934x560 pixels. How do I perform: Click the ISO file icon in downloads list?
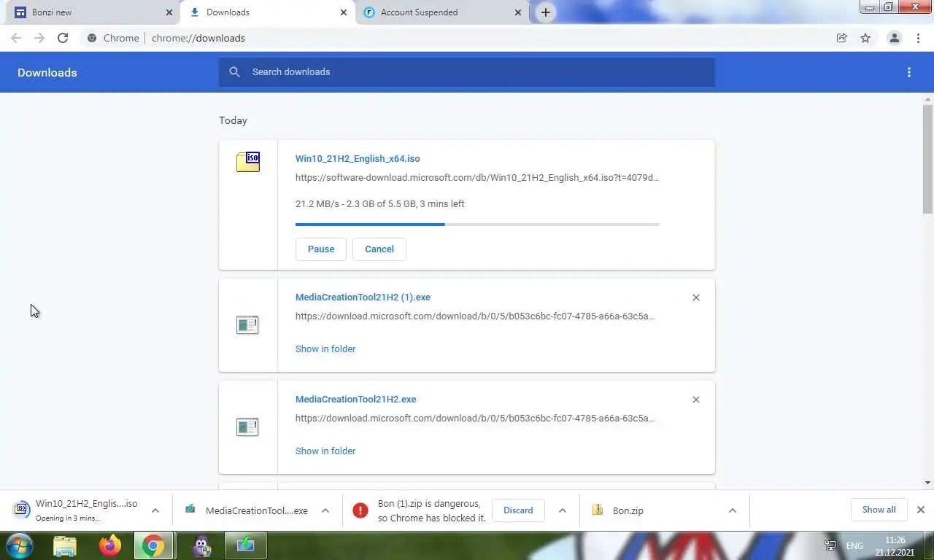(x=248, y=162)
